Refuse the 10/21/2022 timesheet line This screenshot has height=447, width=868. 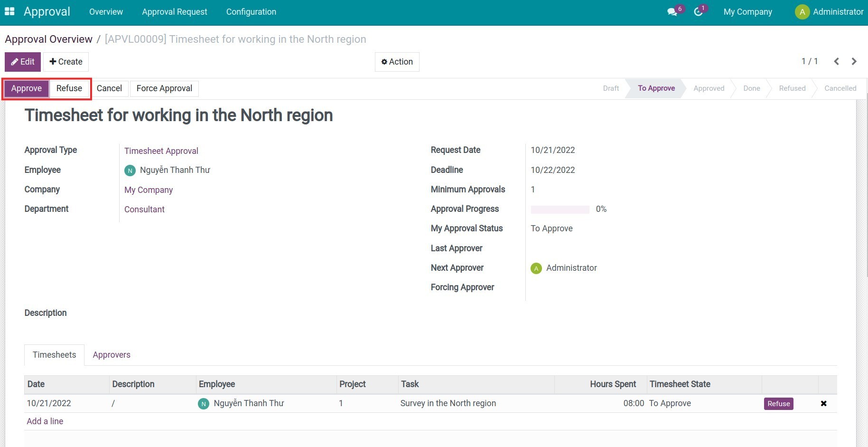point(778,403)
